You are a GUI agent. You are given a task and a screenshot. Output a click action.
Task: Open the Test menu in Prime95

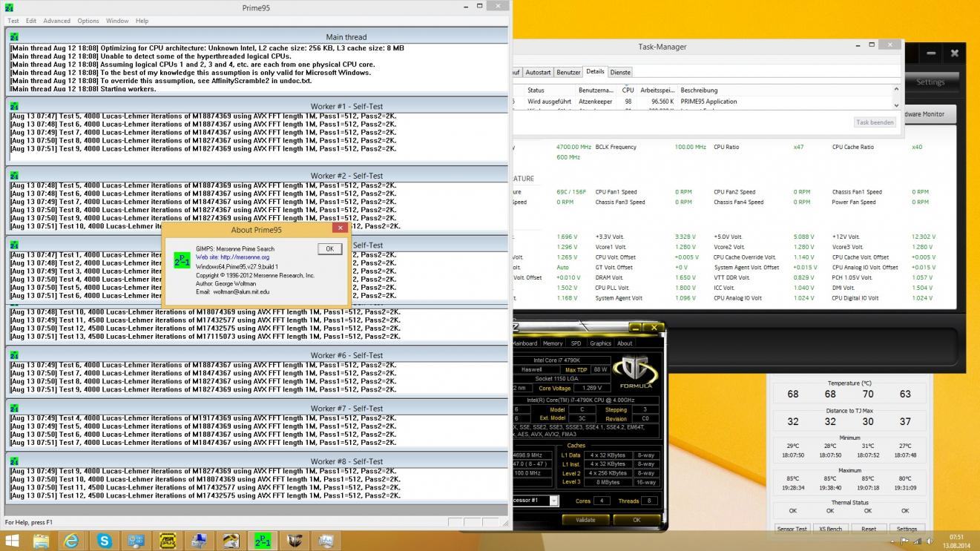[x=13, y=21]
